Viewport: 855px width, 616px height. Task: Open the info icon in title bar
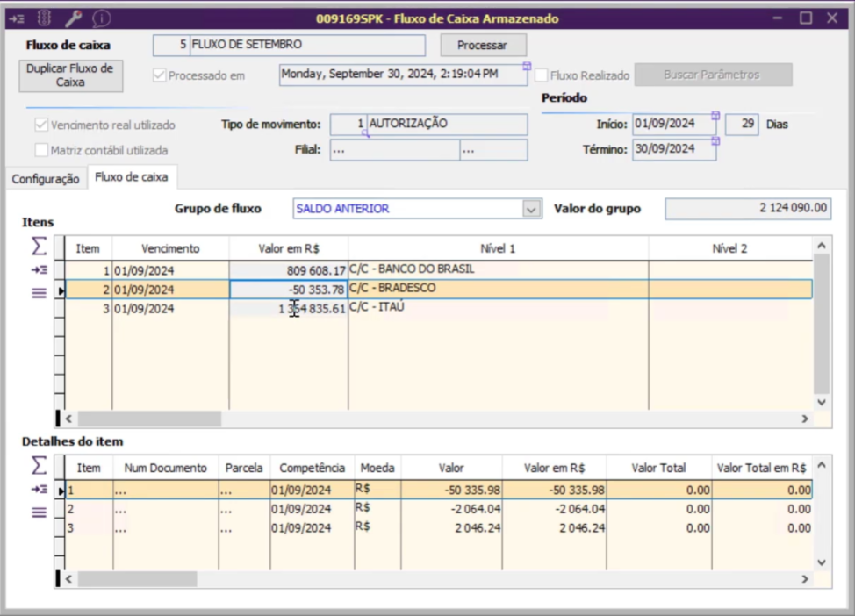[102, 18]
